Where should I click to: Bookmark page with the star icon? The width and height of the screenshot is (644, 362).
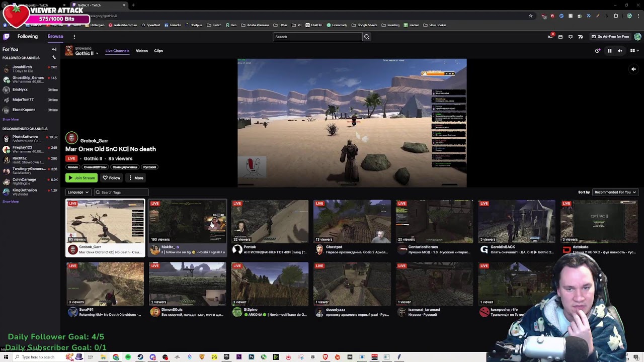click(x=531, y=16)
